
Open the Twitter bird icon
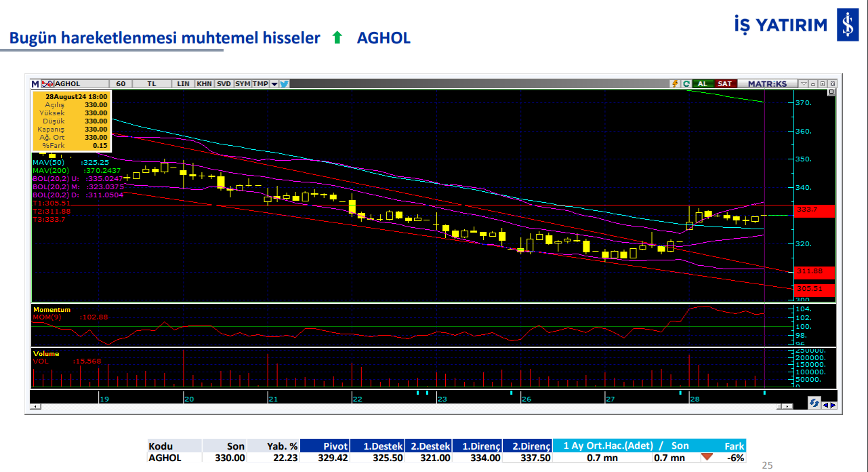pos(284,84)
